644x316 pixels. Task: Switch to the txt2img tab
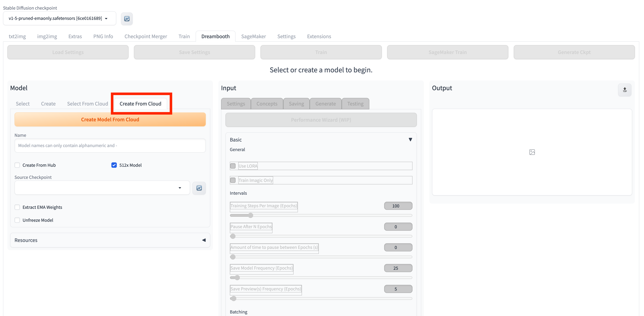point(17,37)
